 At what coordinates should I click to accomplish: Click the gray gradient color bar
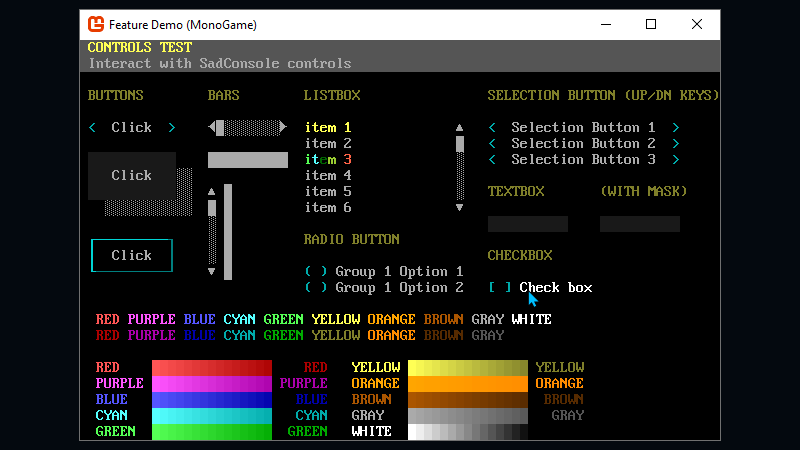tap(468, 415)
